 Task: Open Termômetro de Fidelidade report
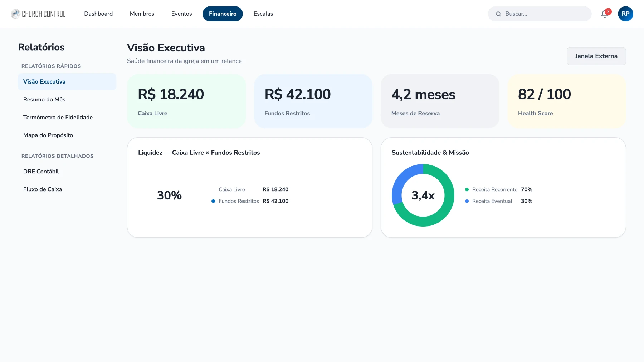(67, 117)
